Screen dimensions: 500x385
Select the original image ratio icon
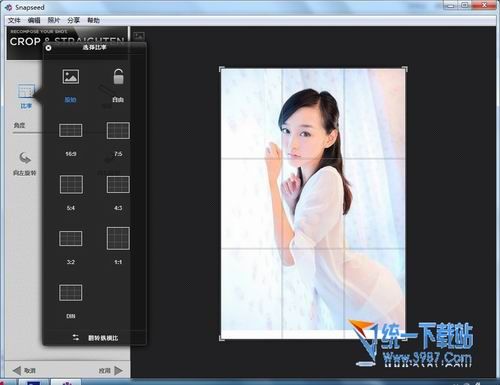(71, 76)
